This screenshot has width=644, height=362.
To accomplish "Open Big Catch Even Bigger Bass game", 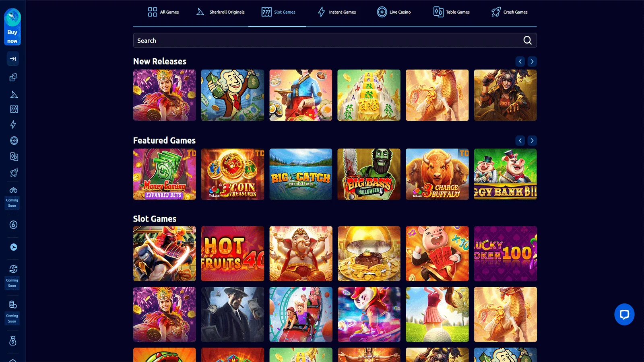I will click(301, 174).
